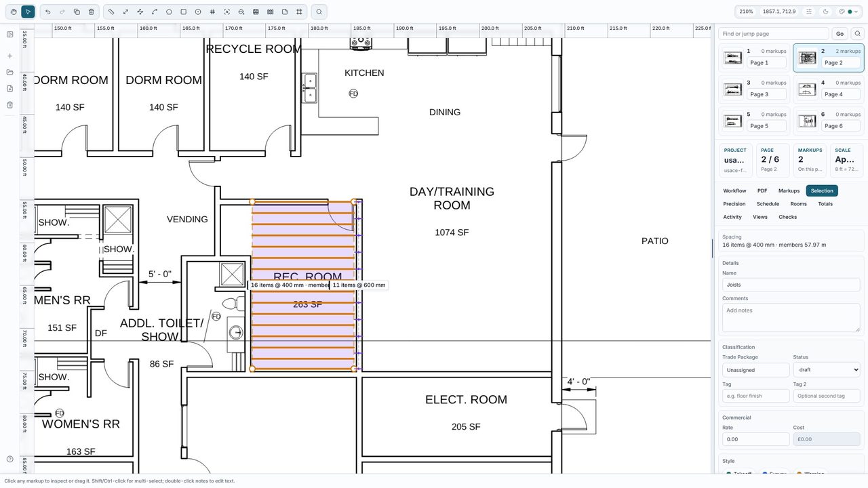Click the Go button
Image resolution: width=868 pixels, height=488 pixels.
[x=840, y=34]
